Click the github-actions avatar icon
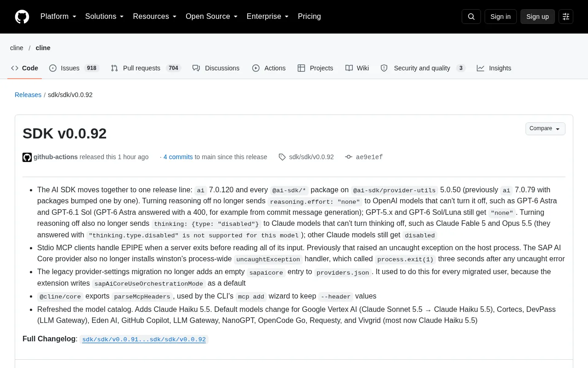This screenshot has width=588, height=368. pyautogui.click(x=27, y=157)
